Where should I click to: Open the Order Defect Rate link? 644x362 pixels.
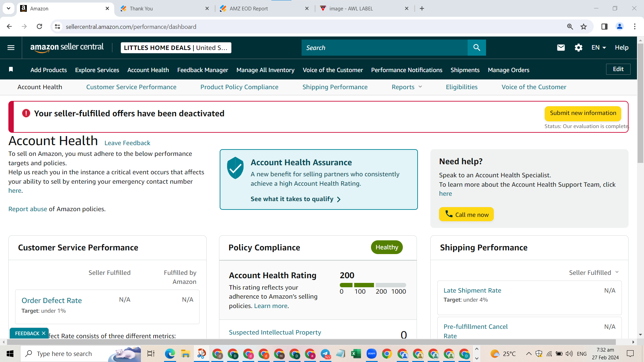[52, 300]
